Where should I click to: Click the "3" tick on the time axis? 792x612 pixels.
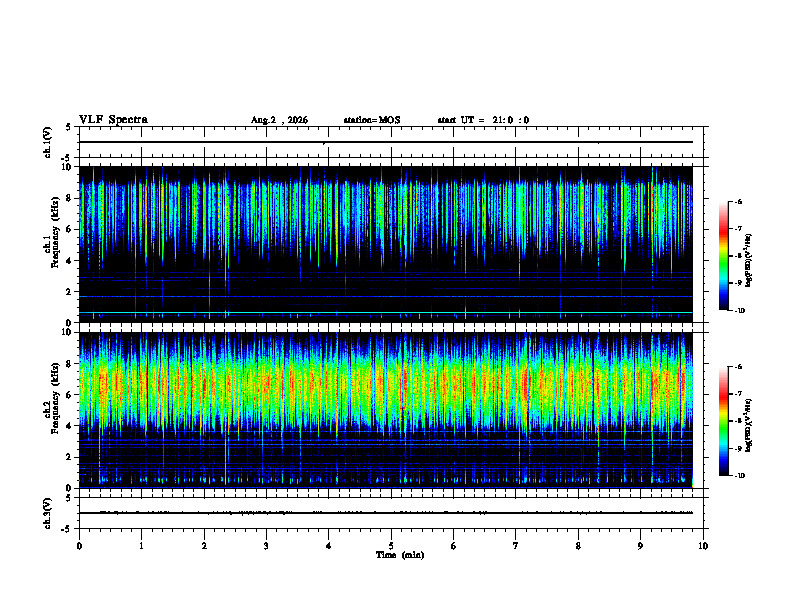(x=266, y=546)
